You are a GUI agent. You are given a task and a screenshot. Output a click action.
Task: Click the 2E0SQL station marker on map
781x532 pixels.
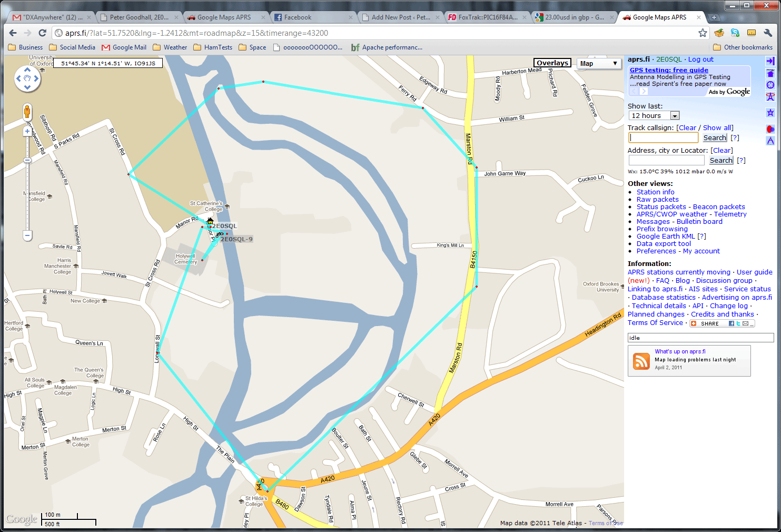210,222
